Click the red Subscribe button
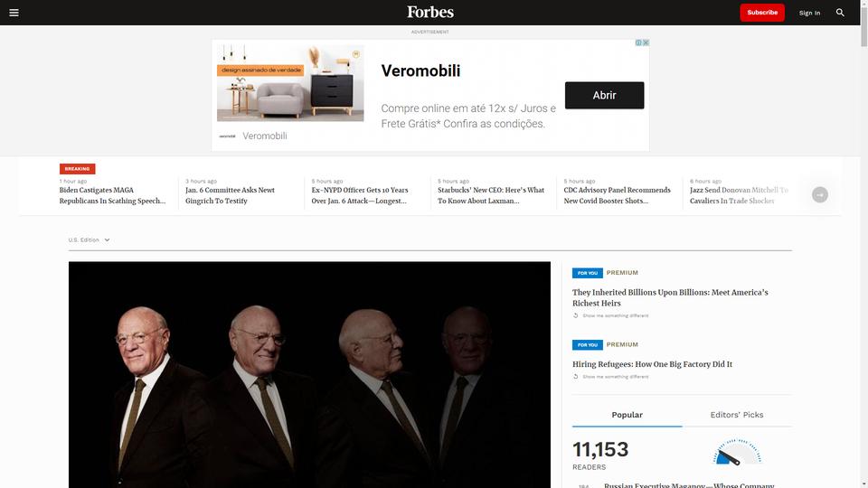Screen dimensions: 868x488 [761, 12]
